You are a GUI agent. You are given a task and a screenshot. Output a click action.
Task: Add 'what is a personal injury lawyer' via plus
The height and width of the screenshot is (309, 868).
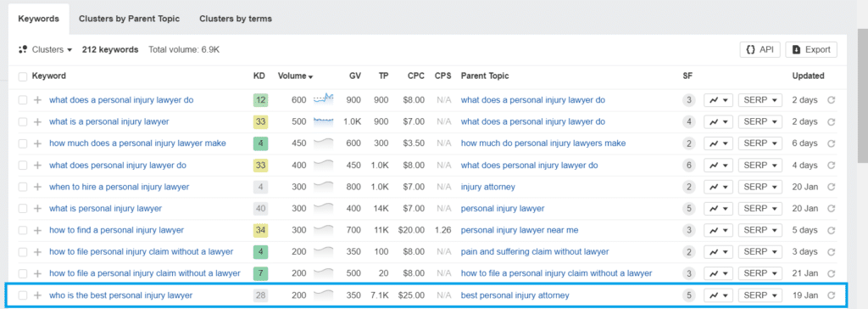[37, 122]
